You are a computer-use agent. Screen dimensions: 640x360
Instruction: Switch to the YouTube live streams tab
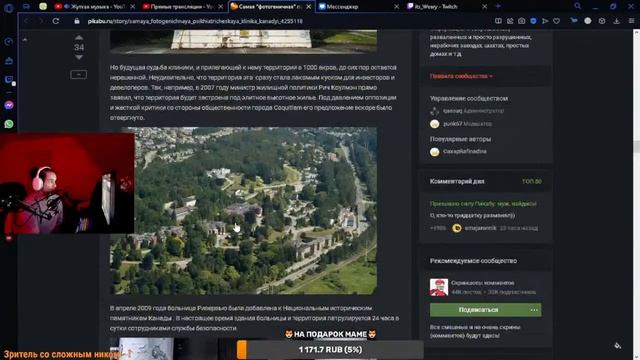(183, 7)
